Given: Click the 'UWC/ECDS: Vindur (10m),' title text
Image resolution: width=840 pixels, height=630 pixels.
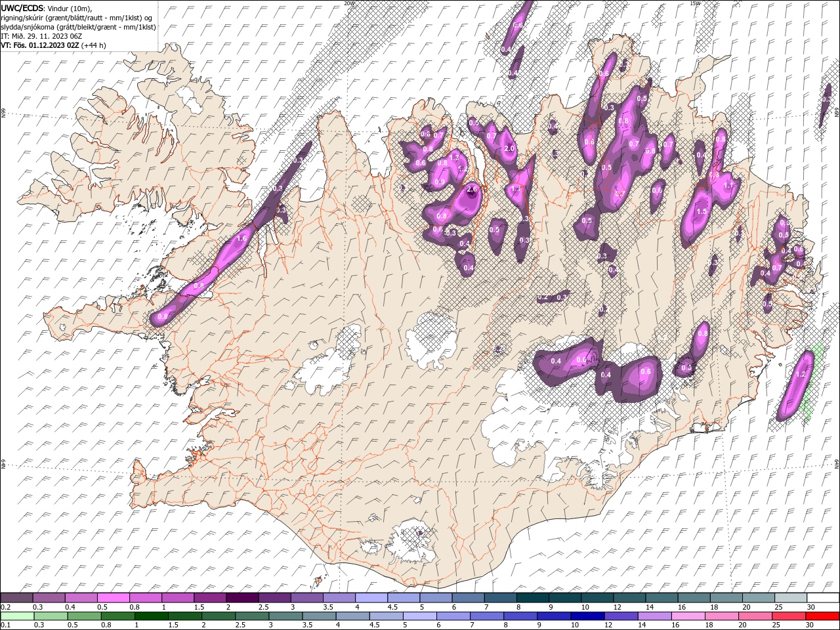Looking at the screenshot, I should pos(46,7).
